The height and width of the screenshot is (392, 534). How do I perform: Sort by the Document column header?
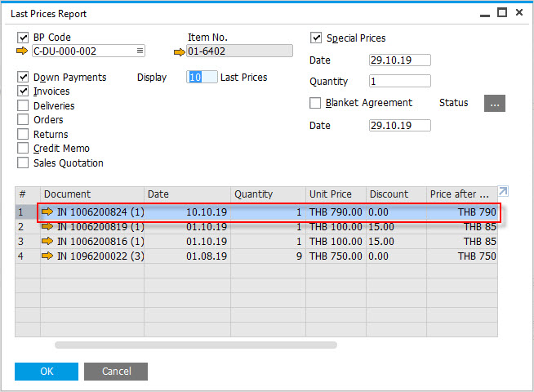coord(92,194)
